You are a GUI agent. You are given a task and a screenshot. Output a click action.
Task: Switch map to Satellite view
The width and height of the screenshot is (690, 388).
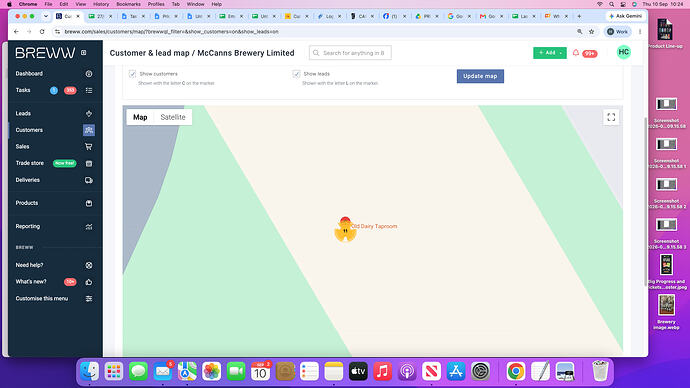(173, 117)
